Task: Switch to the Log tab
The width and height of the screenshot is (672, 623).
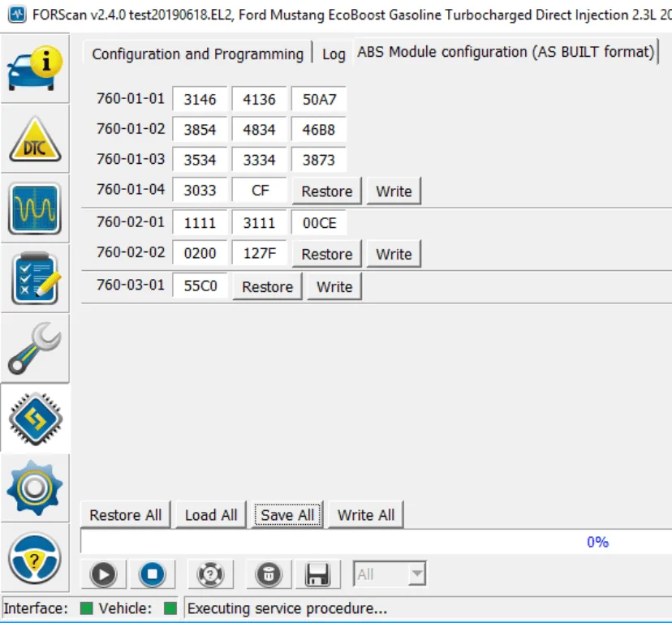Action: point(334,54)
